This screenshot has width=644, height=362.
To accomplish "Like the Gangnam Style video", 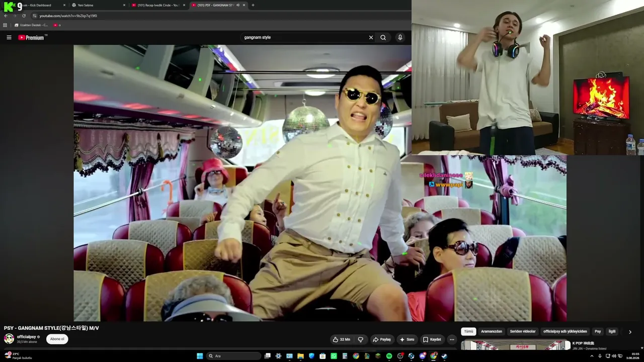I will click(x=342, y=339).
